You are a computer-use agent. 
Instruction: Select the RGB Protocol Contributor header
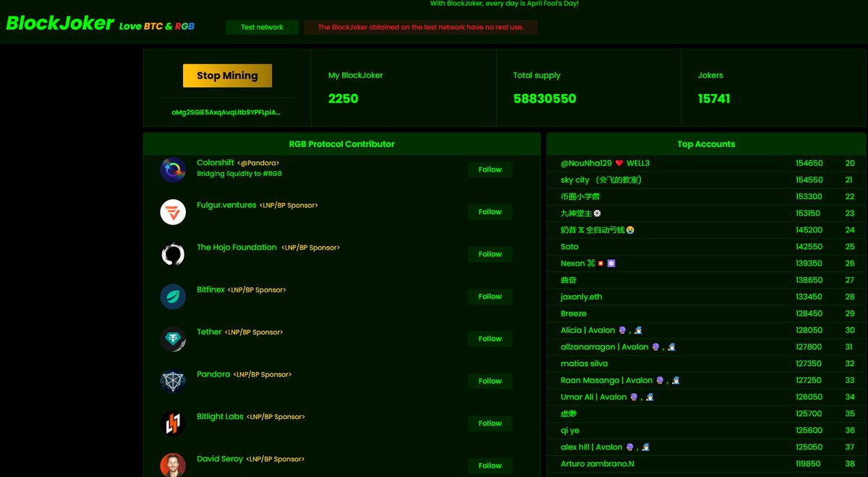pyautogui.click(x=341, y=144)
